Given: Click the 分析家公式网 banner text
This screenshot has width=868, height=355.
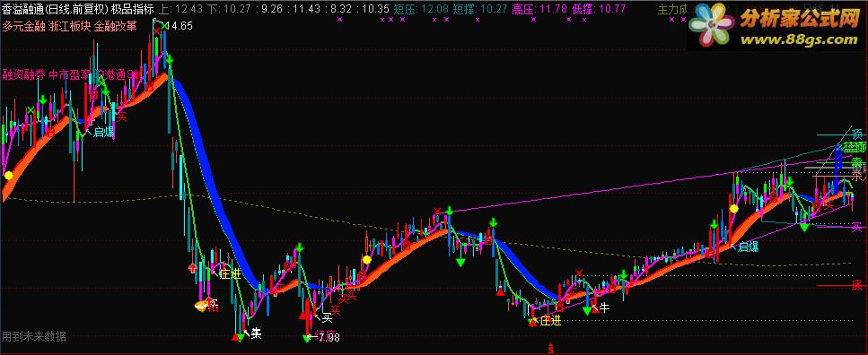Looking at the screenshot, I should pyautogui.click(x=799, y=20).
